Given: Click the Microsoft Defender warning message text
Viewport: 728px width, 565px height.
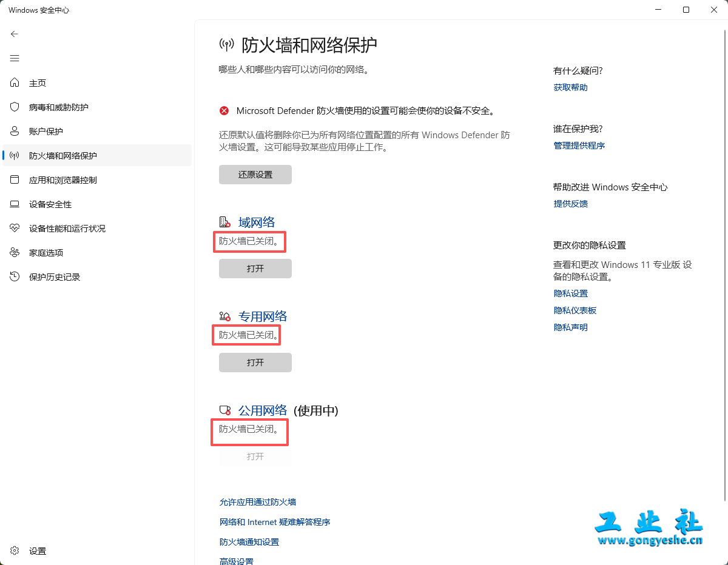Looking at the screenshot, I should coord(366,111).
